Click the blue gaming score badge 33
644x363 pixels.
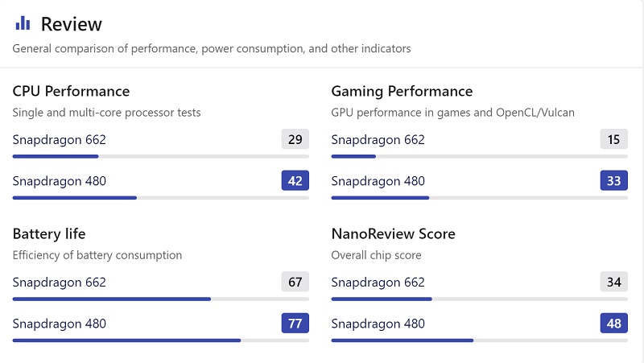click(x=613, y=181)
